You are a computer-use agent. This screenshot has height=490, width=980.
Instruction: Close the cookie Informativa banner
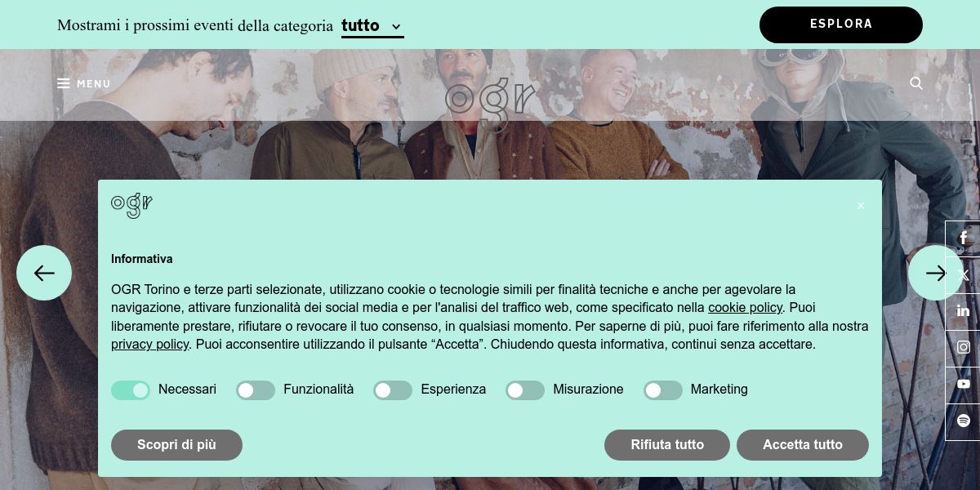[x=861, y=206]
